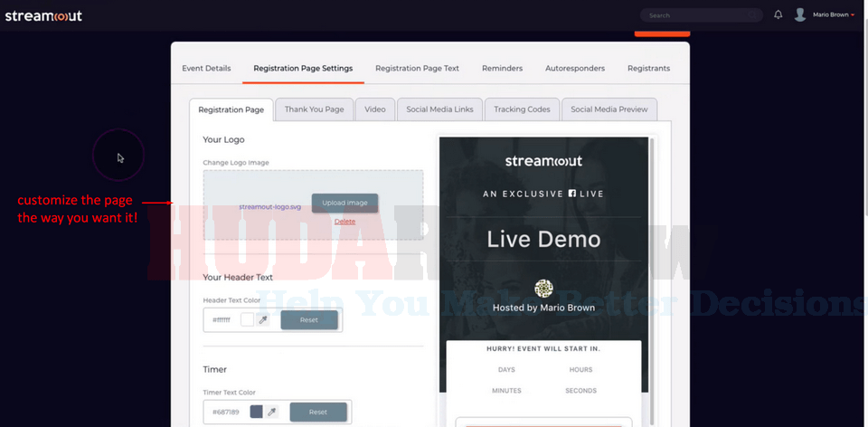Screen dimensions: 868x427
Task: Click the Your Header Text heading
Action: coord(238,277)
